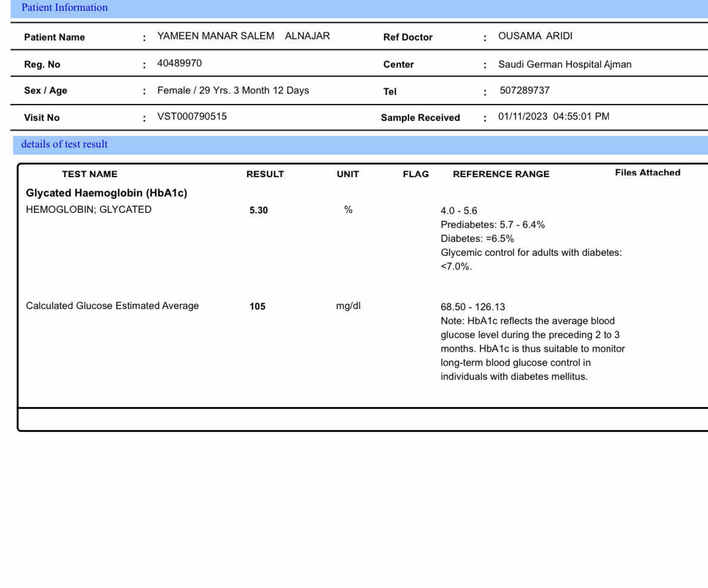
Task: Click the RESULT column header
Action: pos(265,174)
